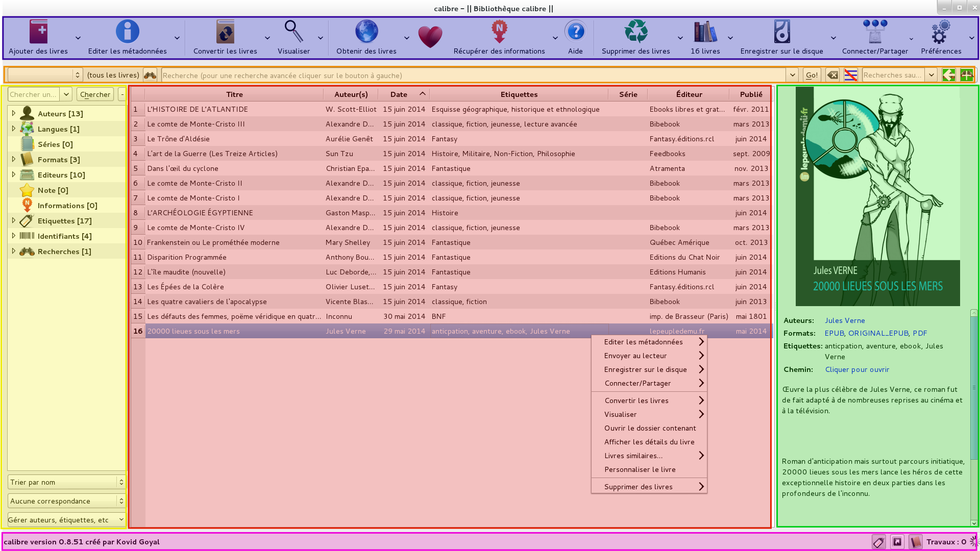The image size is (980, 551).
Task: Toggle tag browser panel in status bar
Action: pos(878,542)
